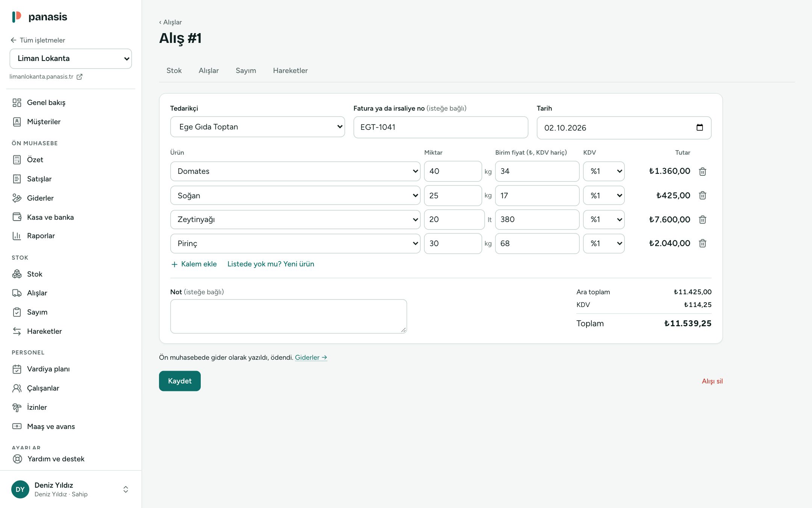Open Vardiya planı from sidebar
Image resolution: width=812 pixels, height=508 pixels.
(48, 369)
